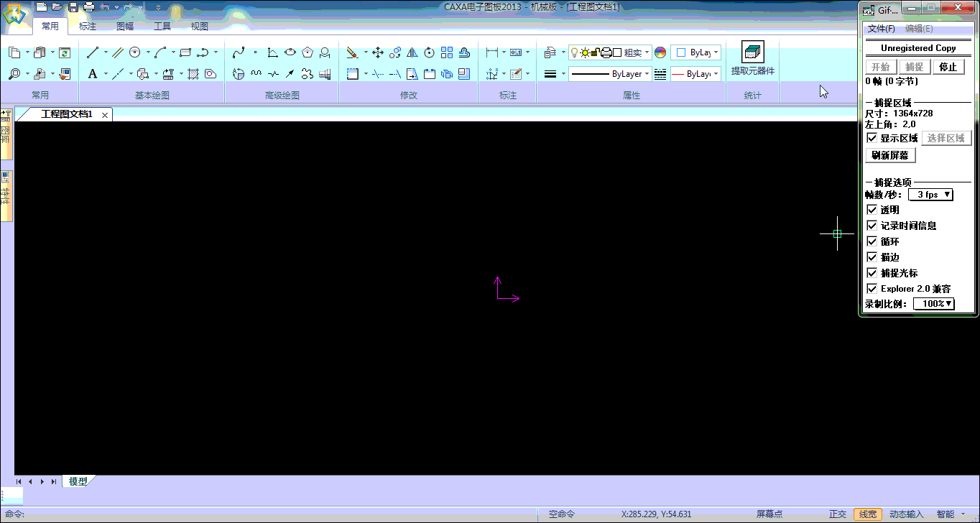
Task: Open the 帧数/秒 3 fps dropdown
Action: 931,195
